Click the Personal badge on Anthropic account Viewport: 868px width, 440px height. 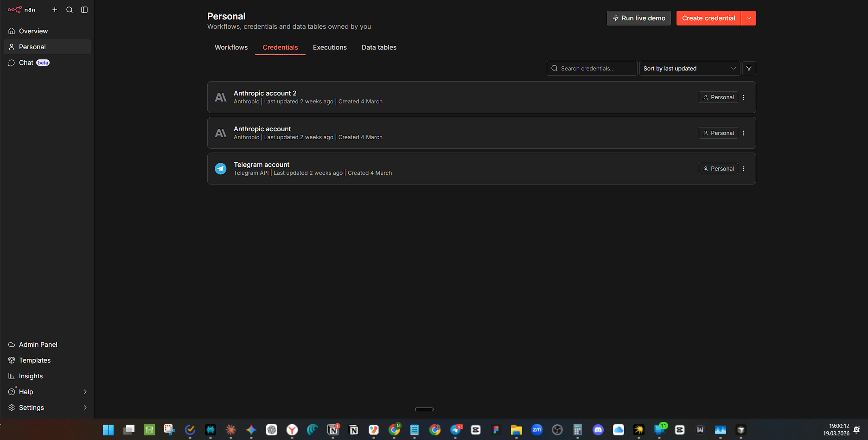click(718, 133)
